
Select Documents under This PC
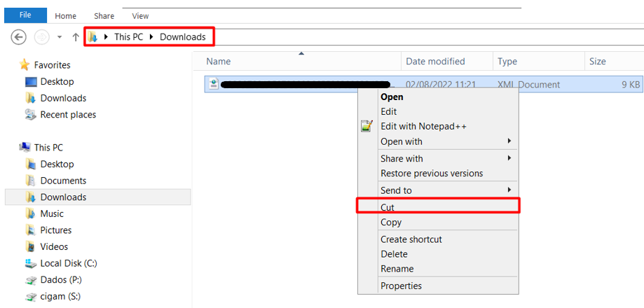63,181
